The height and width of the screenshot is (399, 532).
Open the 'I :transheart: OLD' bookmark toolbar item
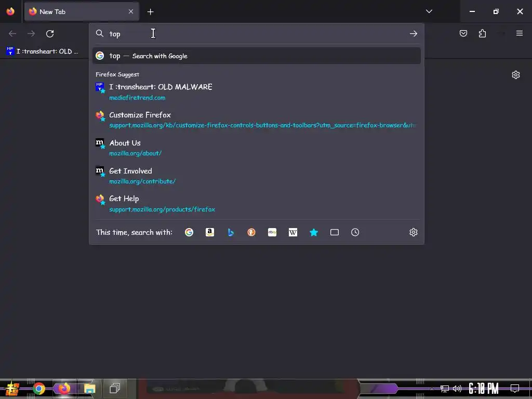click(43, 51)
